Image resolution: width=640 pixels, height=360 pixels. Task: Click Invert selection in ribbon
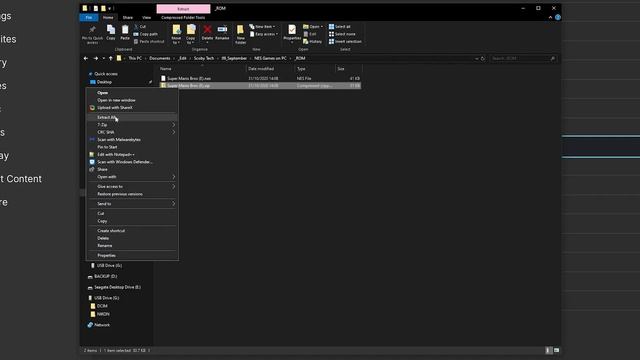pyautogui.click(x=345, y=42)
